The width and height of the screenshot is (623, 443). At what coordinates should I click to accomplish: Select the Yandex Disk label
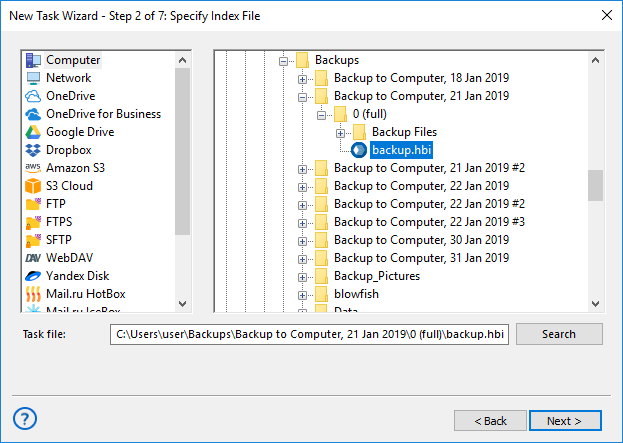(x=77, y=276)
